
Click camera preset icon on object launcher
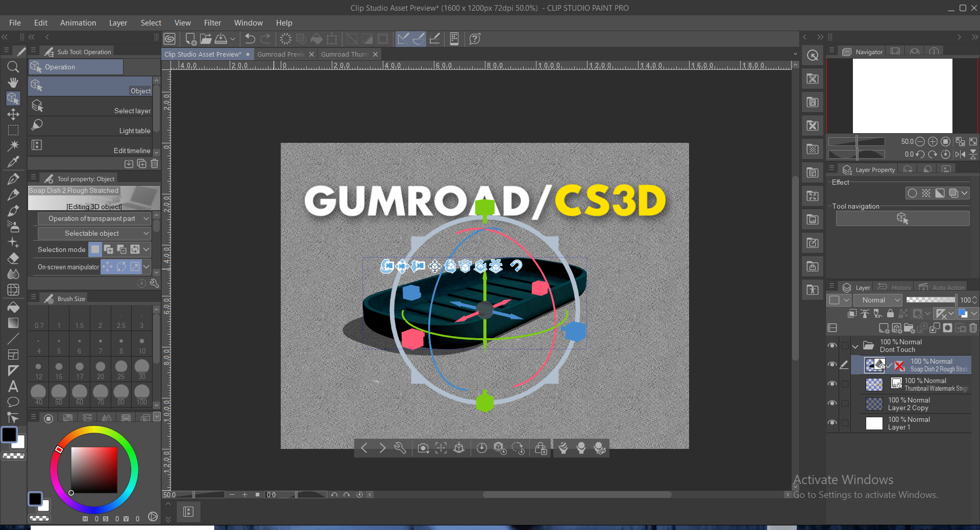(x=423, y=448)
